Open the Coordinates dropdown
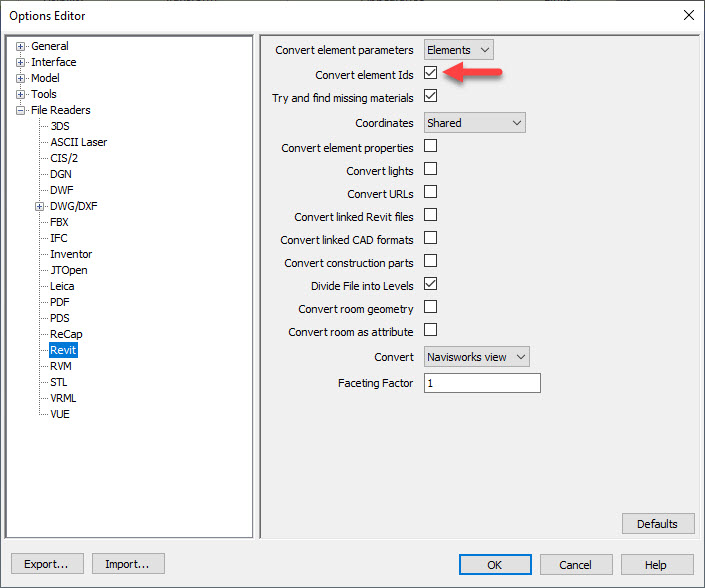This screenshot has width=705, height=588. click(x=475, y=123)
